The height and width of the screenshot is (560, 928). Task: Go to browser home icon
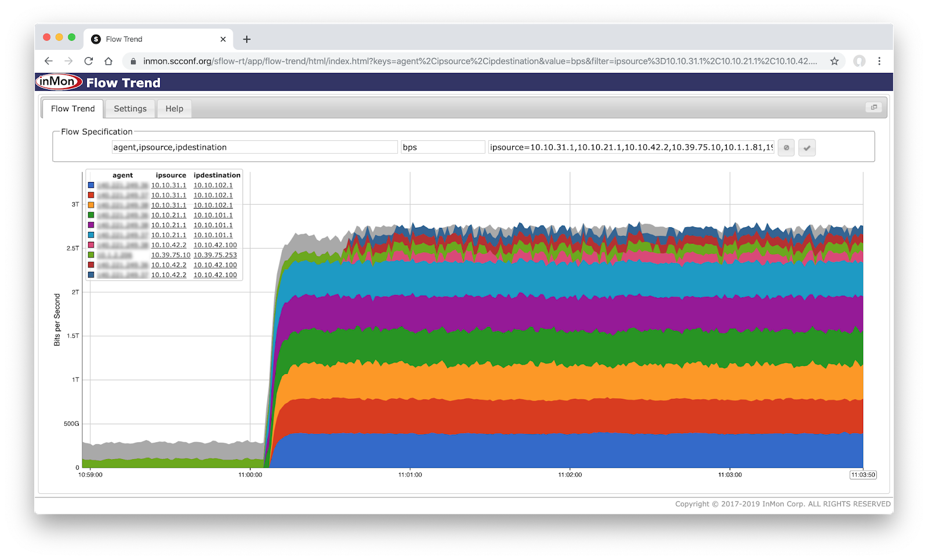tap(108, 61)
